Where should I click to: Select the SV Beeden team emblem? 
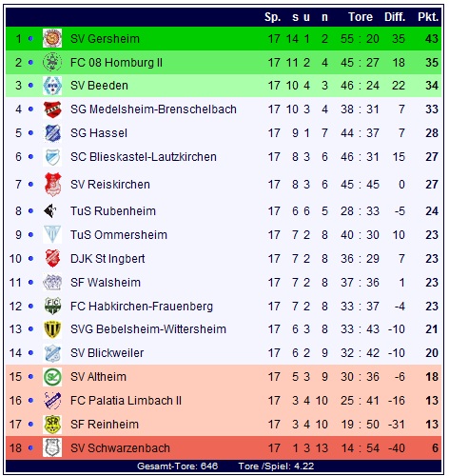[x=52, y=86]
